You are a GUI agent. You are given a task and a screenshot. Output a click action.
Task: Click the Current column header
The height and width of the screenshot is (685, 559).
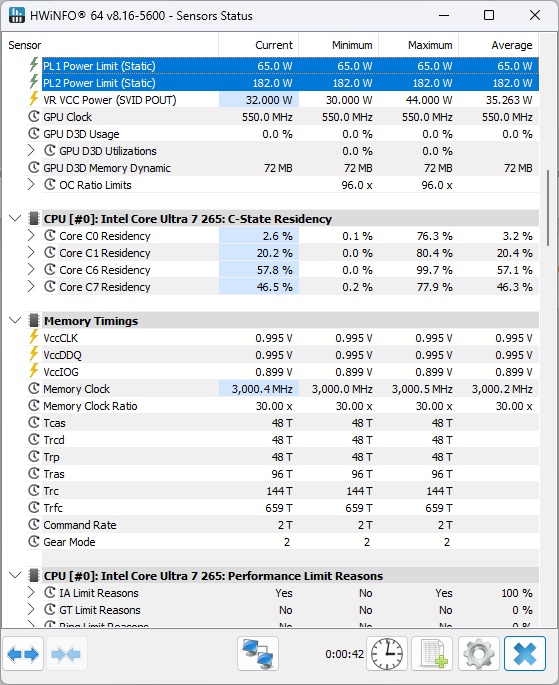259,45
